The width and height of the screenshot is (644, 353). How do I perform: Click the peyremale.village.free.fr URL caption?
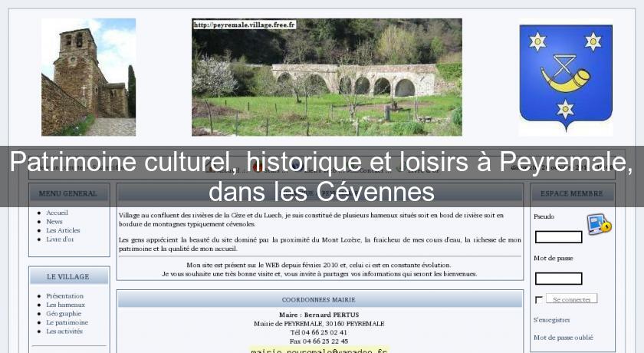pos(245,25)
